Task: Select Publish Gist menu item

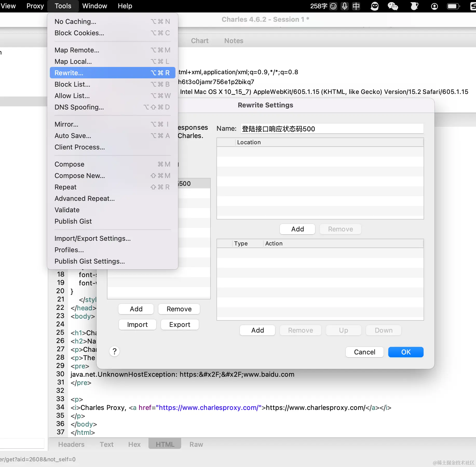Action: [x=112, y=221]
